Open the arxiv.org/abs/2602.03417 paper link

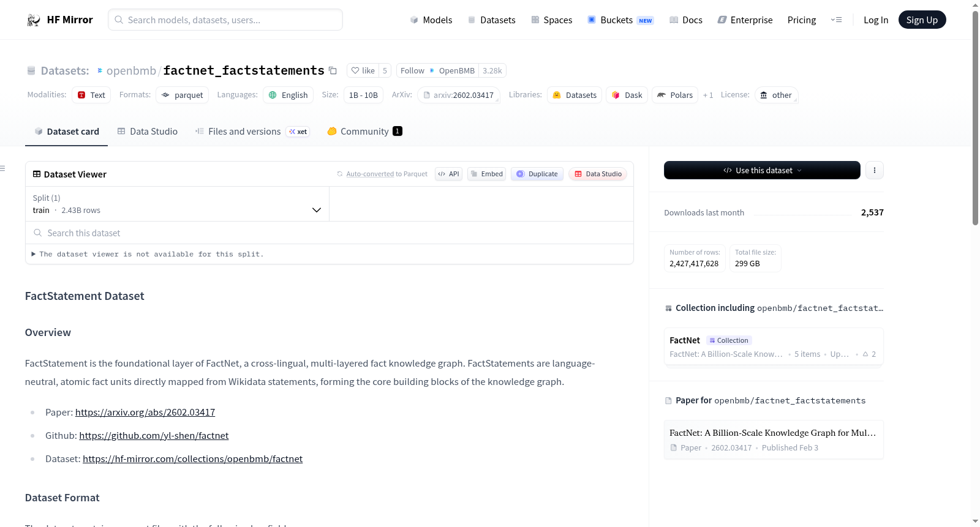pyautogui.click(x=145, y=413)
